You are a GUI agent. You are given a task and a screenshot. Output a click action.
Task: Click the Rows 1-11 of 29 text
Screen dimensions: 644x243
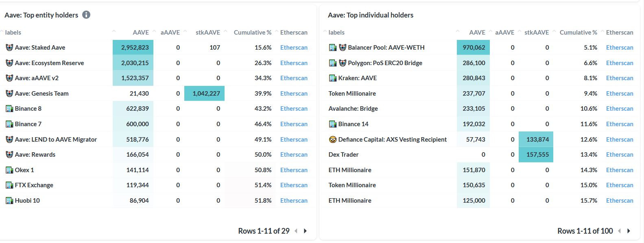[x=264, y=231]
